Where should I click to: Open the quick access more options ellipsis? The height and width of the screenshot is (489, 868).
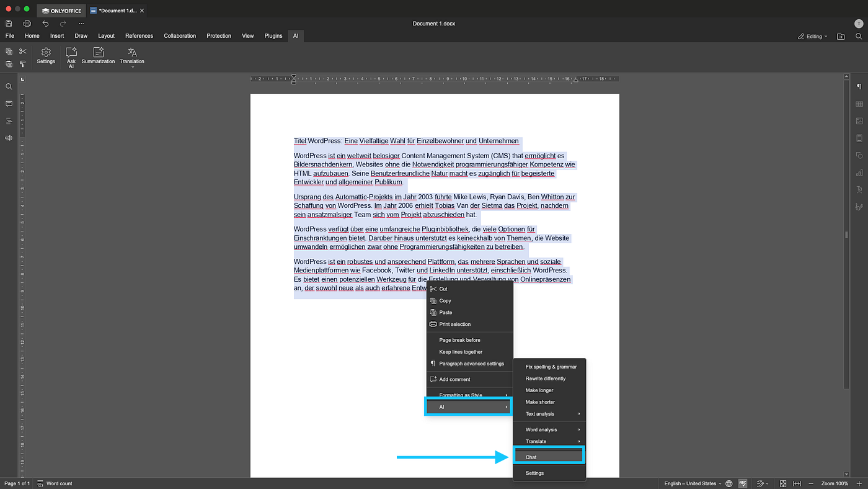[81, 24]
